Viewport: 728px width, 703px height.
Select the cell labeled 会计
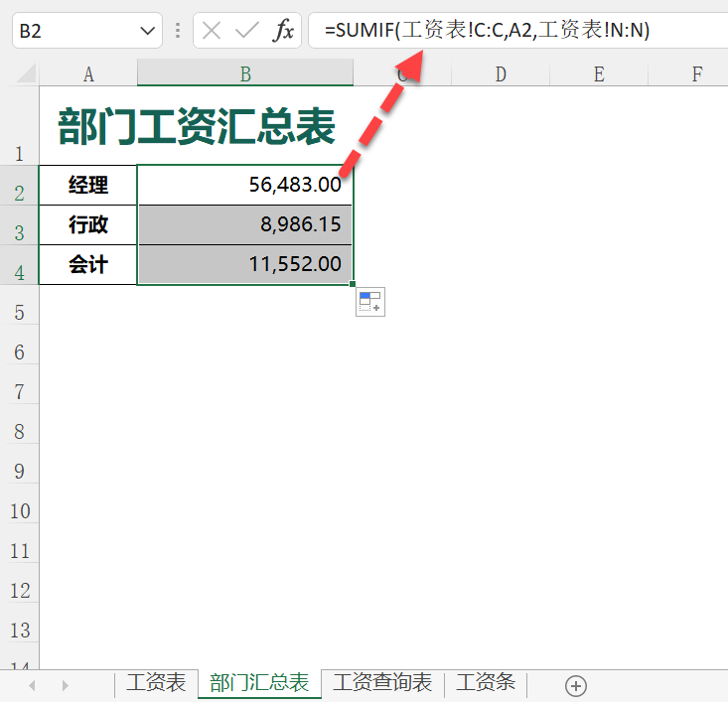88,265
